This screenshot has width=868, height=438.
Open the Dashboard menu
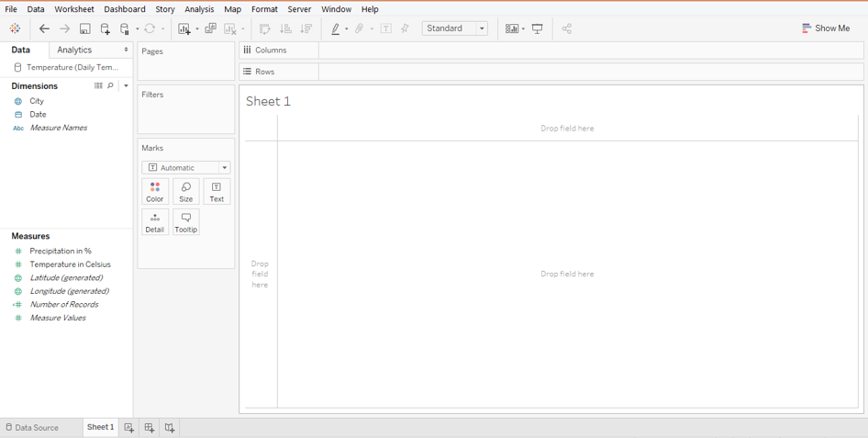click(125, 9)
